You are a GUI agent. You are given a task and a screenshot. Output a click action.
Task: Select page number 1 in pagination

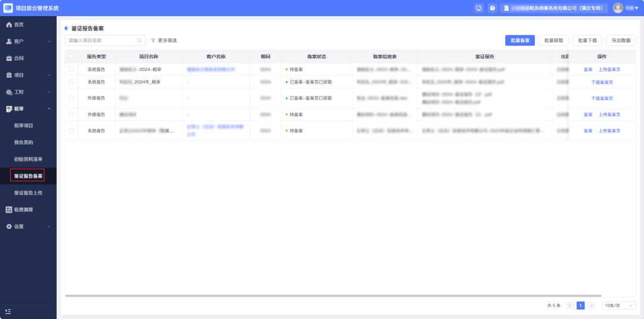[x=581, y=305]
